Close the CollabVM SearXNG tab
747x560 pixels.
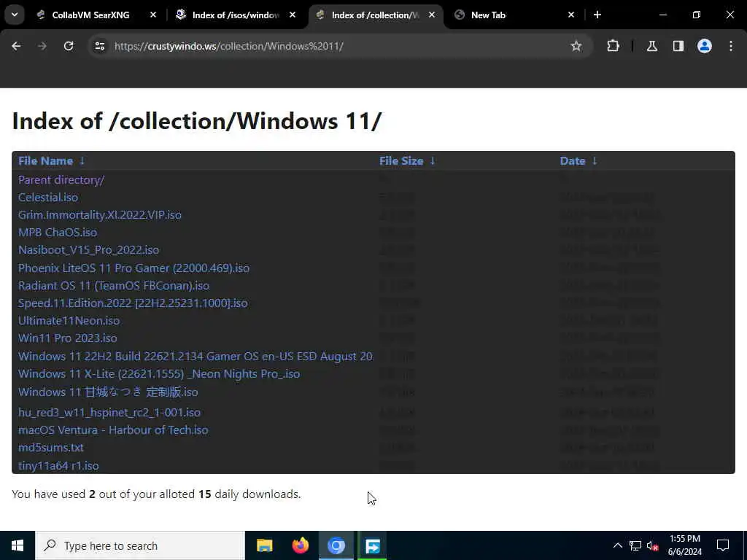(153, 15)
